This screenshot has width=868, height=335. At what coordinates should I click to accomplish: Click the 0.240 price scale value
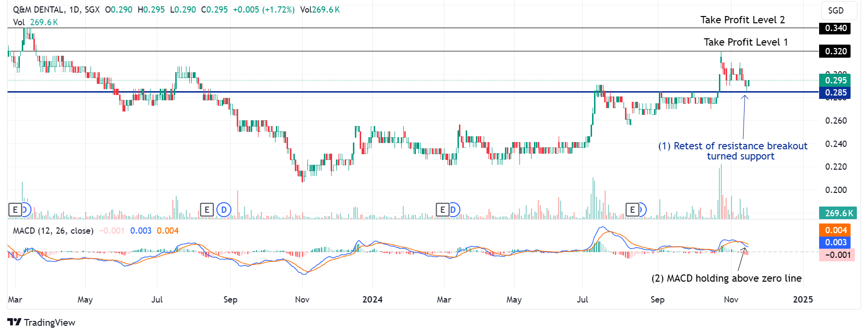click(836, 144)
